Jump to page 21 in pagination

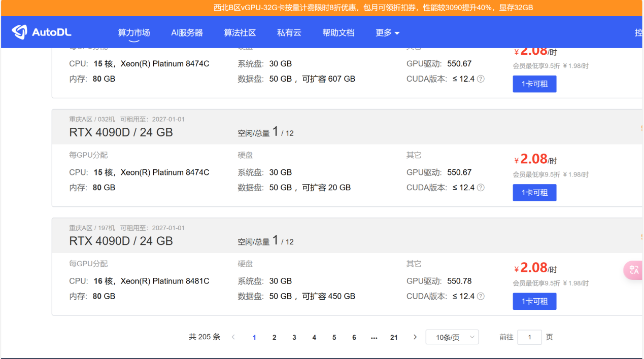pos(394,337)
